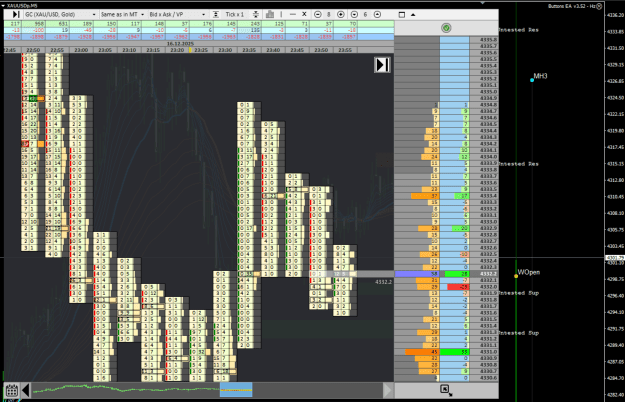Image resolution: width=625 pixels, height=402 pixels.
Task: Select the 4331.0 row in the price ladder
Action: pos(446,352)
